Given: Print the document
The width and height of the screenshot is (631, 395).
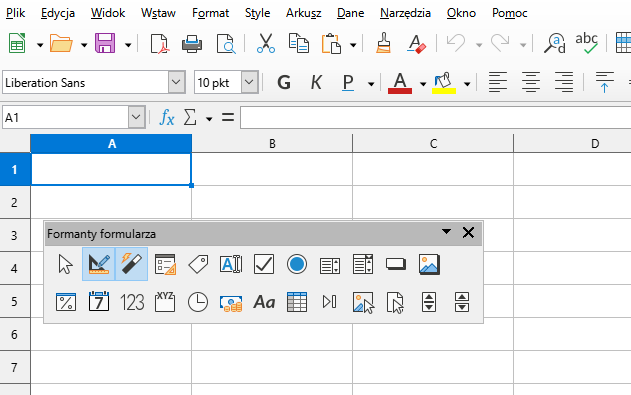Looking at the screenshot, I should [192, 43].
